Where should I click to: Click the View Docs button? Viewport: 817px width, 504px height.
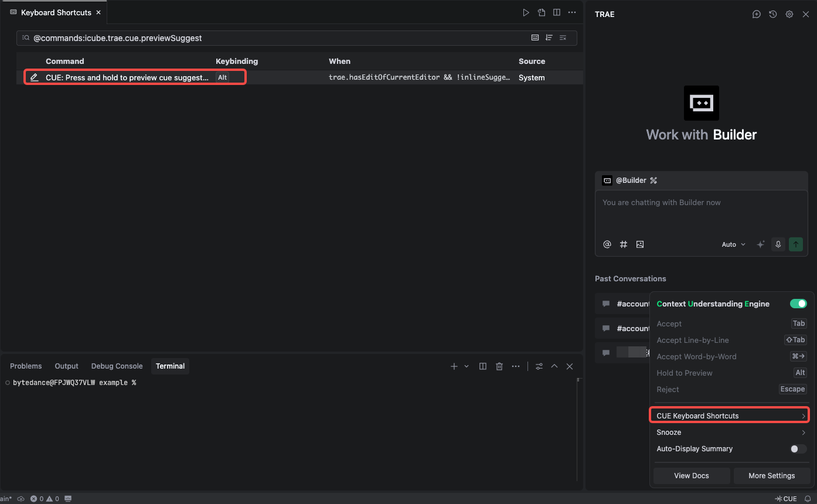[692, 475]
